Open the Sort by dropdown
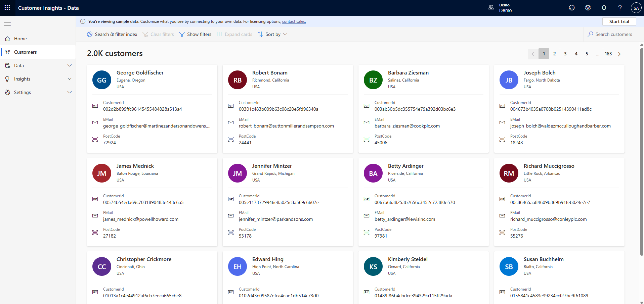This screenshot has height=304, width=644. 273,34
